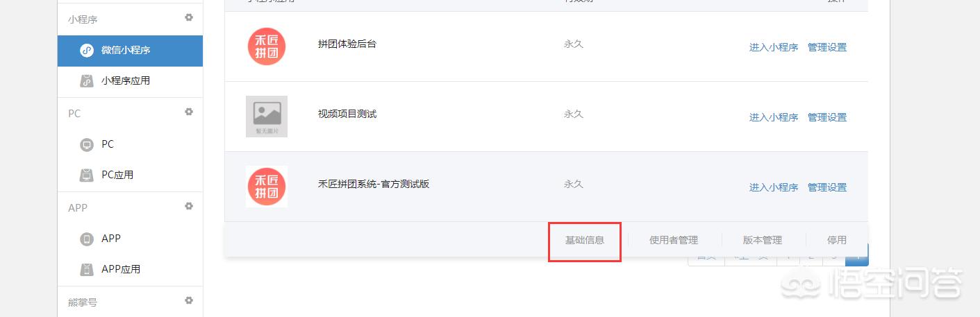The image size is (980, 317).
Task: Select 版本管理 from the popup menu
Action: (x=763, y=241)
